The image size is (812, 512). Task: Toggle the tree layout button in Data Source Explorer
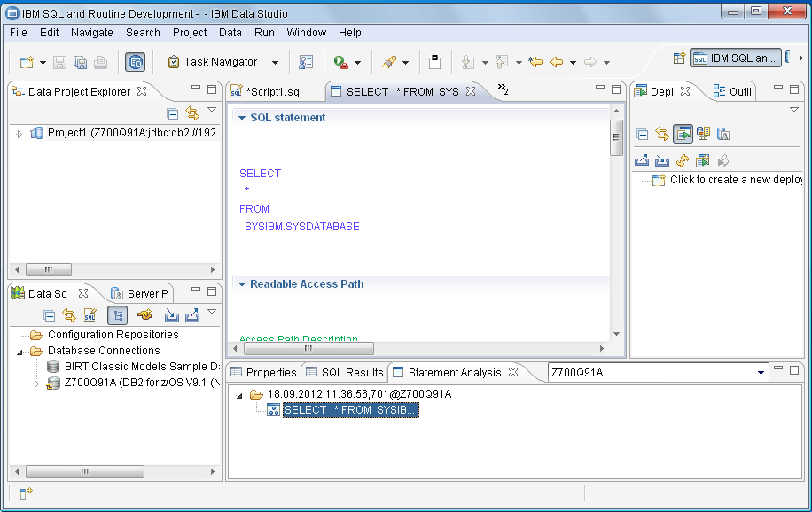(117, 315)
